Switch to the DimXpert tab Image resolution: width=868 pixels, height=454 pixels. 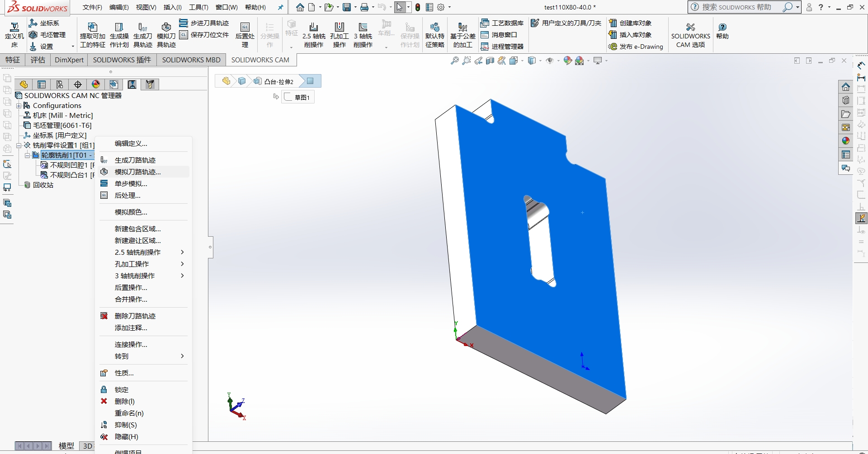(69, 60)
